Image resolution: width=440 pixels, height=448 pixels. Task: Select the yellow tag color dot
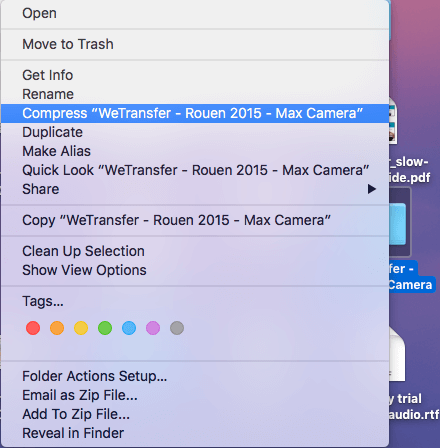81,328
